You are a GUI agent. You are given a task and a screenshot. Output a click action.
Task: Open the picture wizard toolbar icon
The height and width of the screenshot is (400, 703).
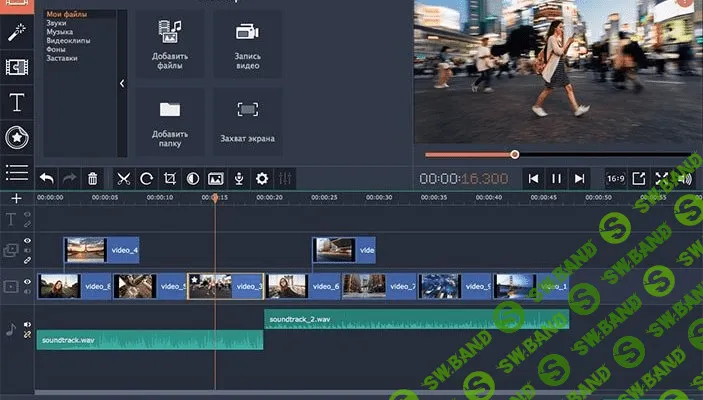tap(216, 178)
